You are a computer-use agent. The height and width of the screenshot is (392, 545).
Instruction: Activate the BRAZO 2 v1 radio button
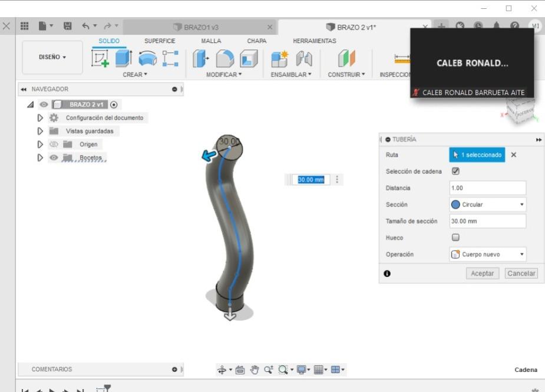[x=114, y=104]
